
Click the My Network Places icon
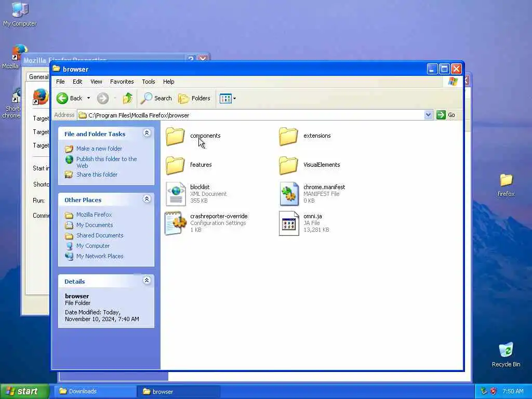point(69,257)
